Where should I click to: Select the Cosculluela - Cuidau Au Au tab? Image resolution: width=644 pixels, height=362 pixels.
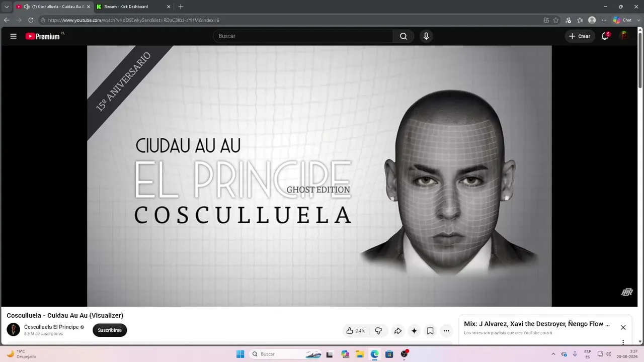tap(53, 7)
